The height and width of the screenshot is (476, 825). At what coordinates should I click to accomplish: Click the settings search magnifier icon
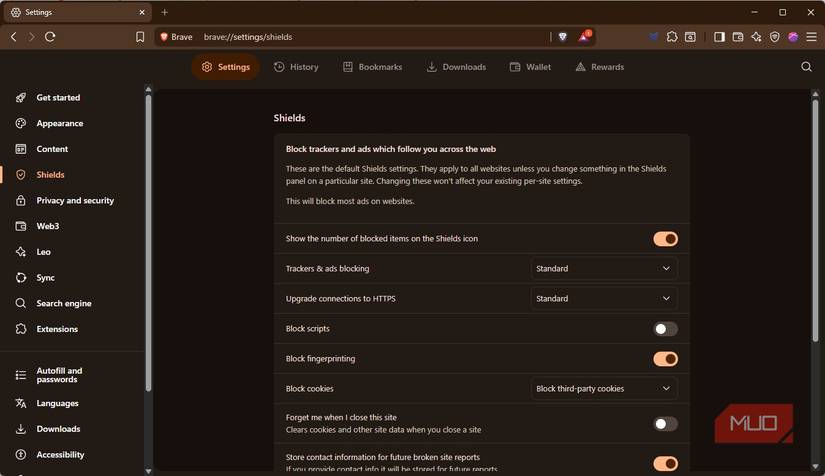(806, 67)
